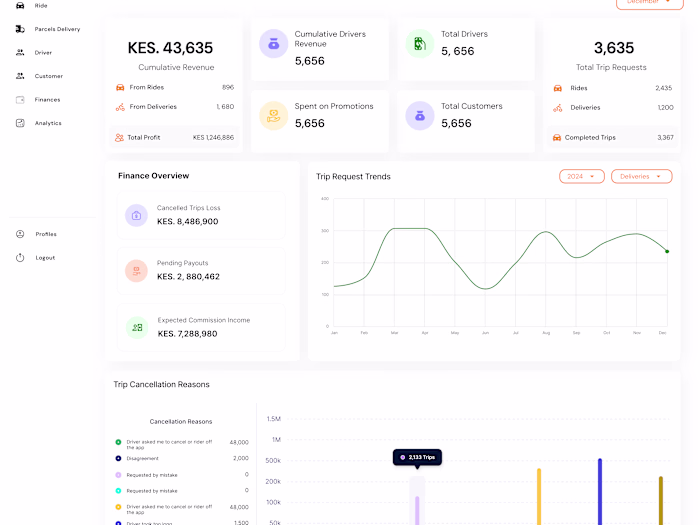Click the Deliveries count '1,200'
The width and height of the screenshot is (700, 525).
[665, 108]
